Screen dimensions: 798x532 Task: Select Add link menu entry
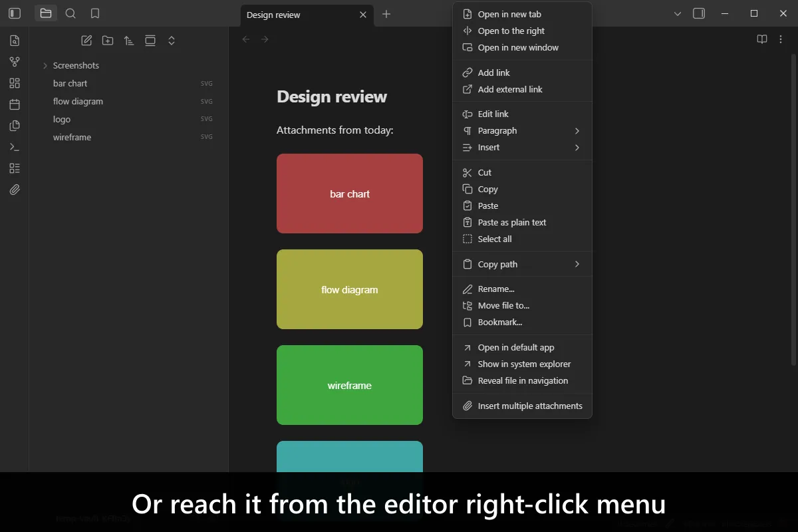(x=522, y=72)
